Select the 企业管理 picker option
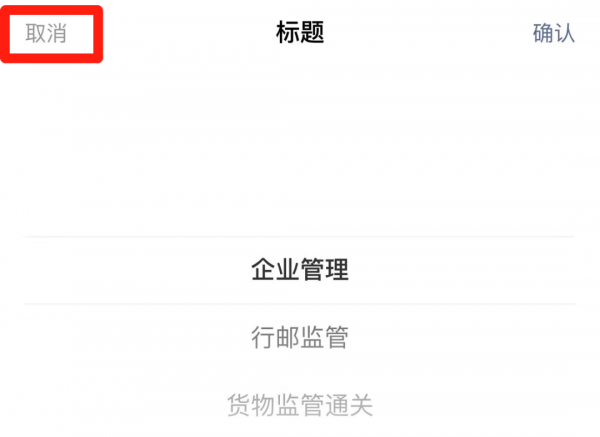600x437 pixels. pos(300,270)
